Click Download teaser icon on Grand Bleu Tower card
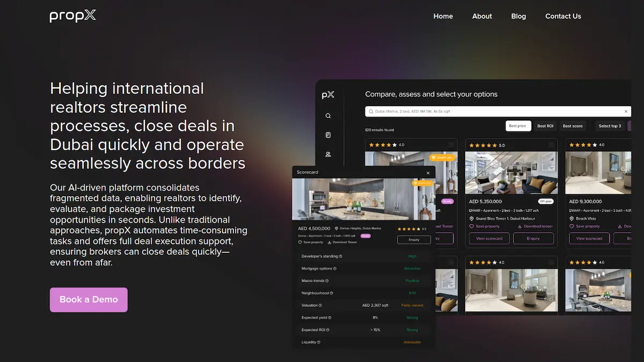This screenshot has width=644, height=362. 519,226
